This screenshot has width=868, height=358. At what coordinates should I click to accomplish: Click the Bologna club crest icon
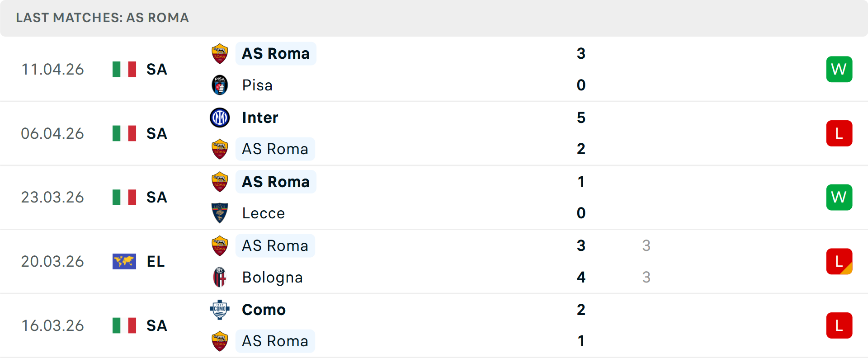[x=220, y=278]
